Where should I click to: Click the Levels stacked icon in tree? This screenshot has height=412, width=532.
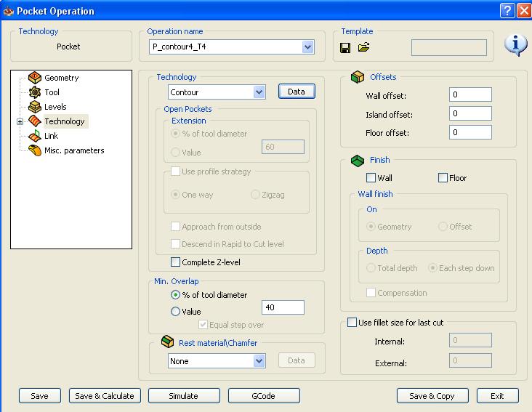point(35,107)
